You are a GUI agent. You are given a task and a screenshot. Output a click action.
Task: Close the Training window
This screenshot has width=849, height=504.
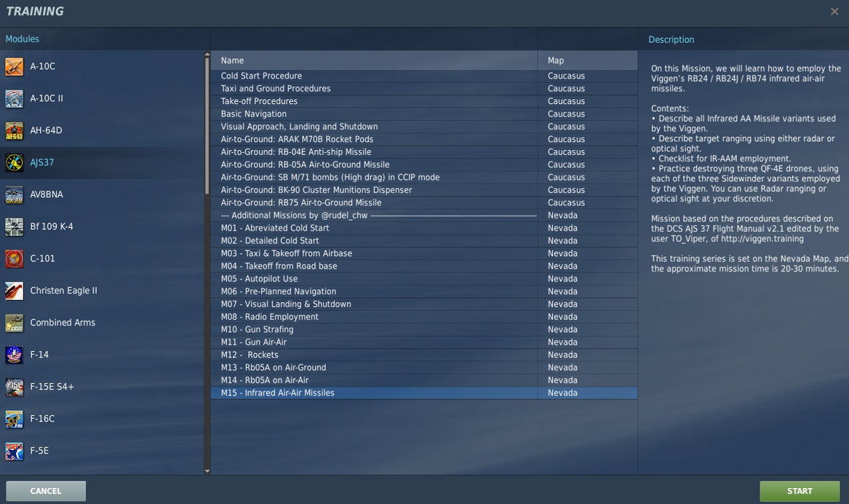pyautogui.click(x=834, y=11)
